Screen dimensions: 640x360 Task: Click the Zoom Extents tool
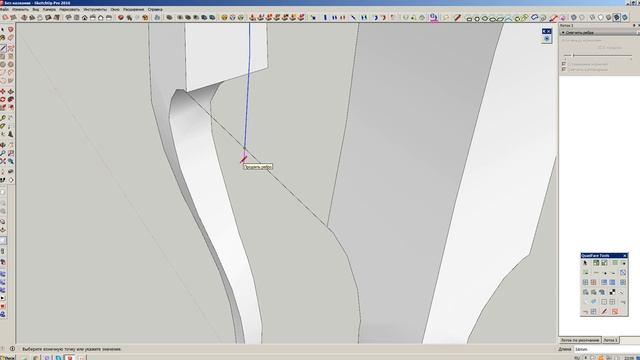(3, 161)
